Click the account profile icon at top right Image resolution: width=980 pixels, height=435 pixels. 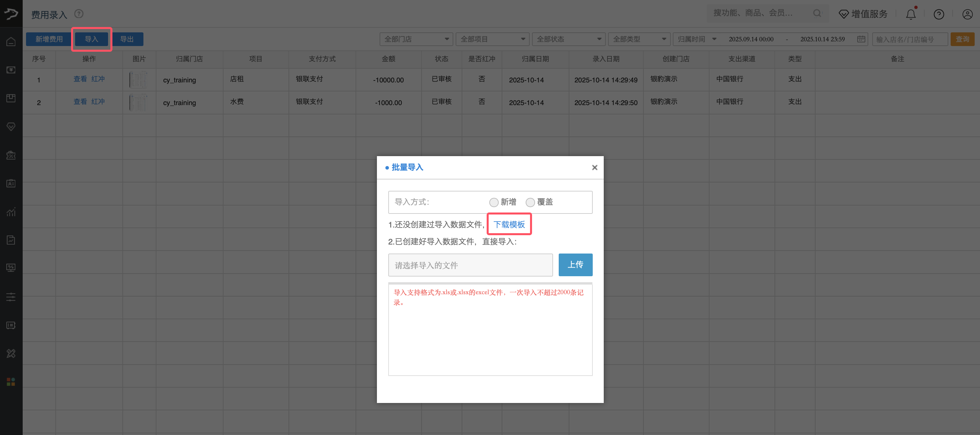pos(967,14)
